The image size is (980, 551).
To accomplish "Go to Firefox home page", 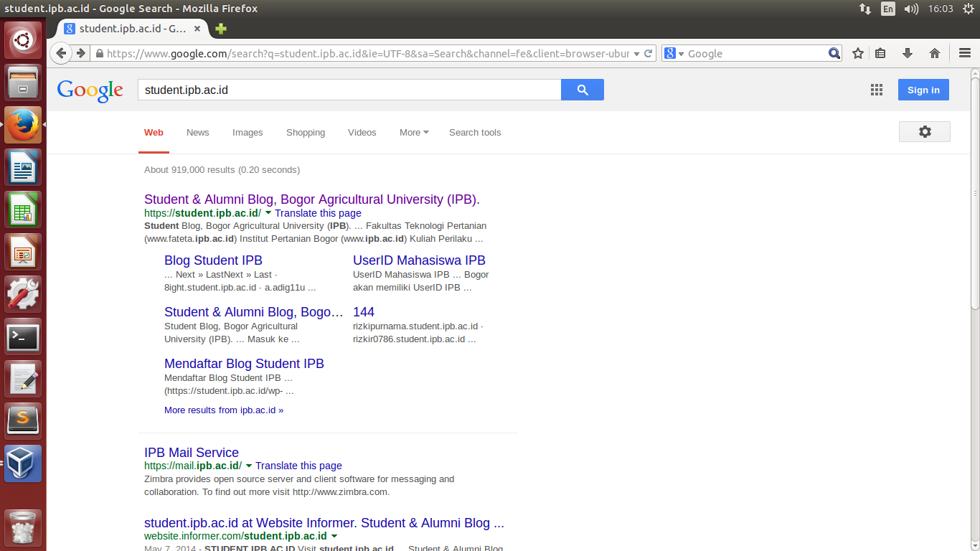I will pyautogui.click(x=935, y=53).
